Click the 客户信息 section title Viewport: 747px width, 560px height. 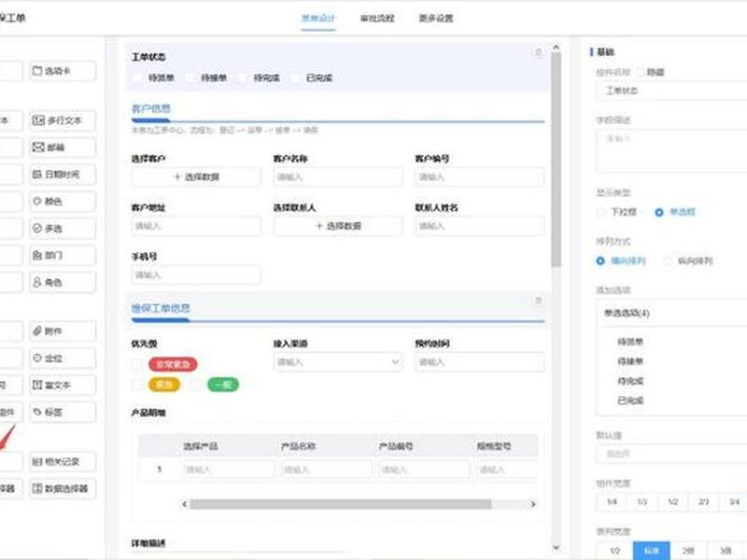[x=151, y=108]
